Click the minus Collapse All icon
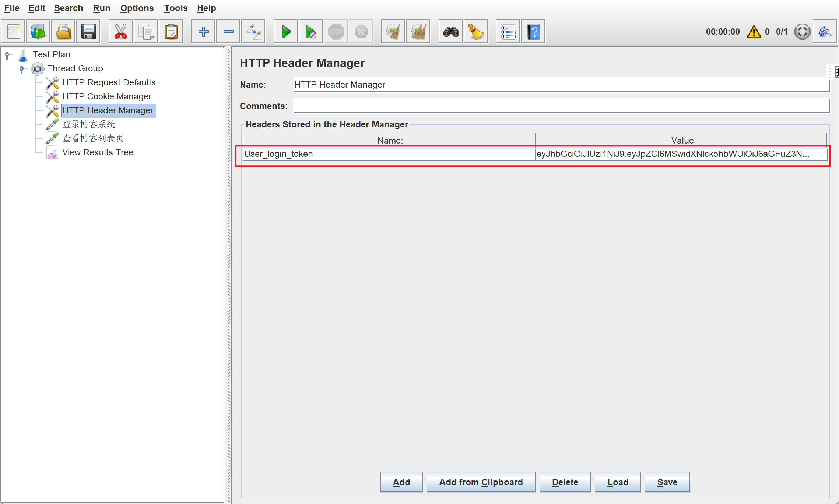 tap(228, 32)
